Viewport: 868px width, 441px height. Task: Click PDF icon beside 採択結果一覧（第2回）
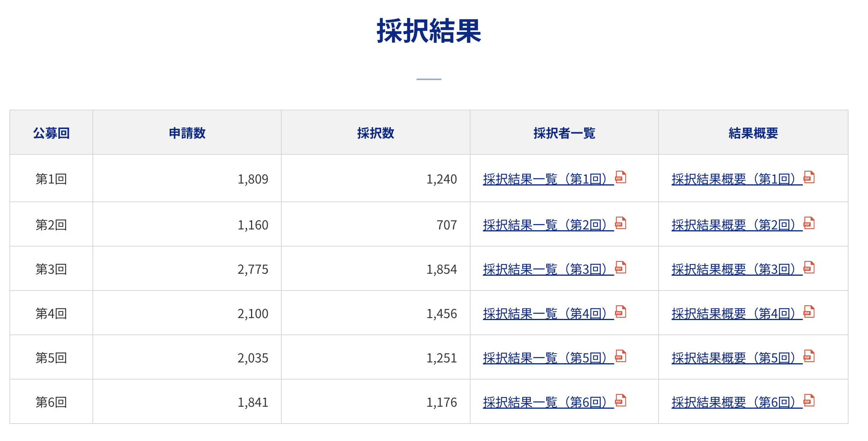(x=620, y=223)
